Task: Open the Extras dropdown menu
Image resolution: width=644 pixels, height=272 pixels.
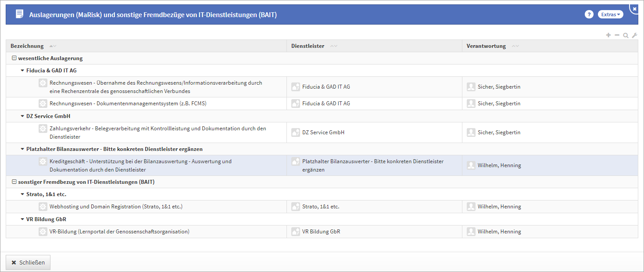Action: point(610,14)
